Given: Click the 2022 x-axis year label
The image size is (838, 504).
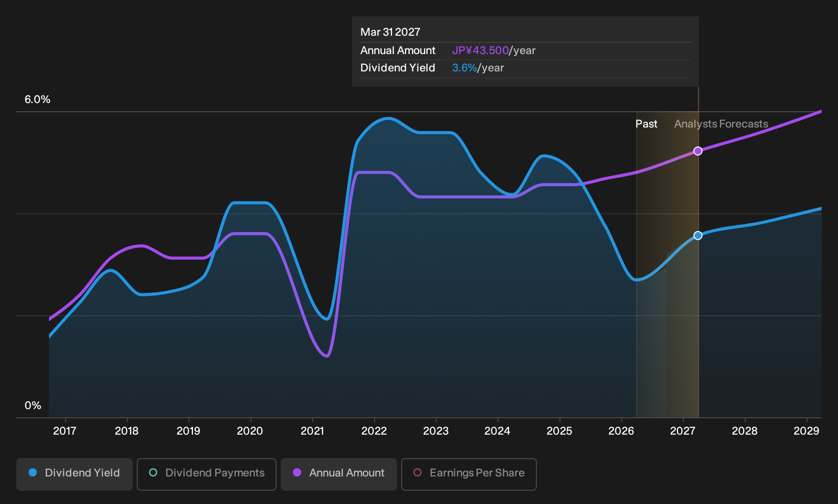Looking at the screenshot, I should (374, 431).
